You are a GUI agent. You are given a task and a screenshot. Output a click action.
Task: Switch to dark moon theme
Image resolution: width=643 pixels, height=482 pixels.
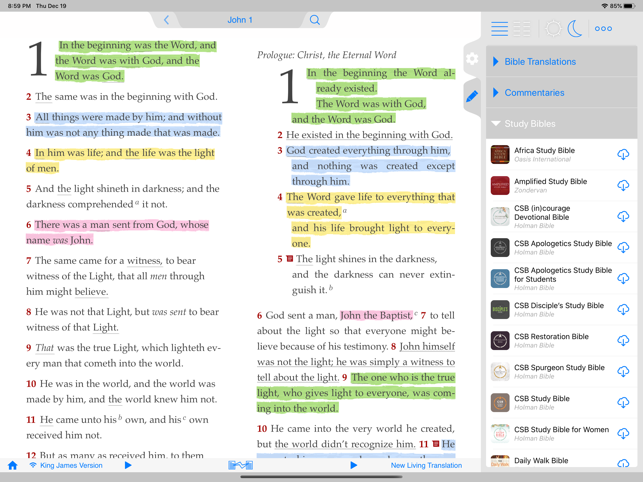tap(575, 29)
